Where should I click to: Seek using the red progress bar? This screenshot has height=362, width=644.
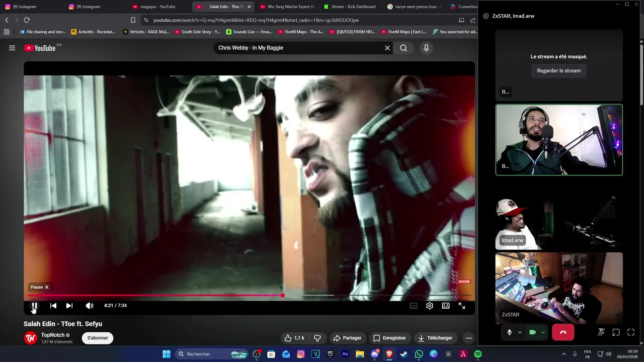point(249,296)
